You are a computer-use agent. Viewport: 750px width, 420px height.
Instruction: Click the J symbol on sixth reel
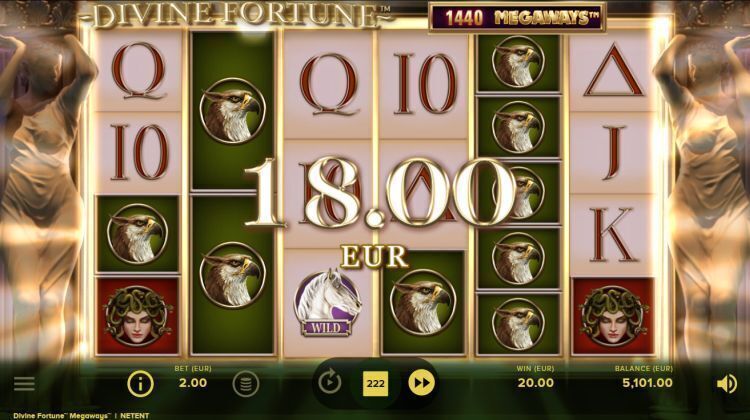click(x=613, y=152)
